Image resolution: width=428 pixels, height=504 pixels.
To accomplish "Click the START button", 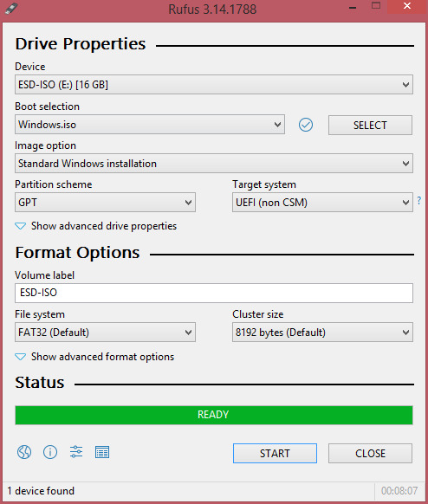I will [275, 453].
